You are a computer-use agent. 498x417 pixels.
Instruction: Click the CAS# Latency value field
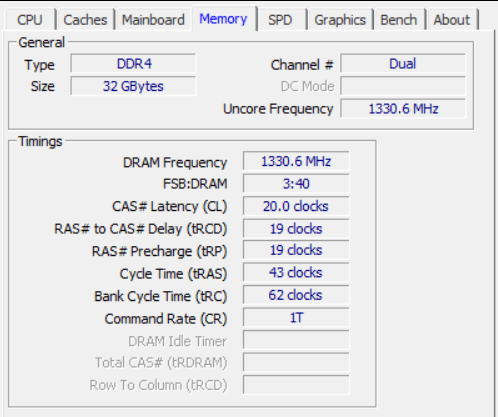[x=296, y=206]
